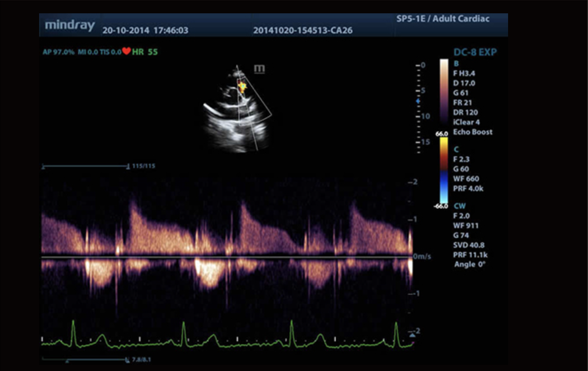Click the mindray logo
The height and width of the screenshot is (371, 588).
pos(70,25)
